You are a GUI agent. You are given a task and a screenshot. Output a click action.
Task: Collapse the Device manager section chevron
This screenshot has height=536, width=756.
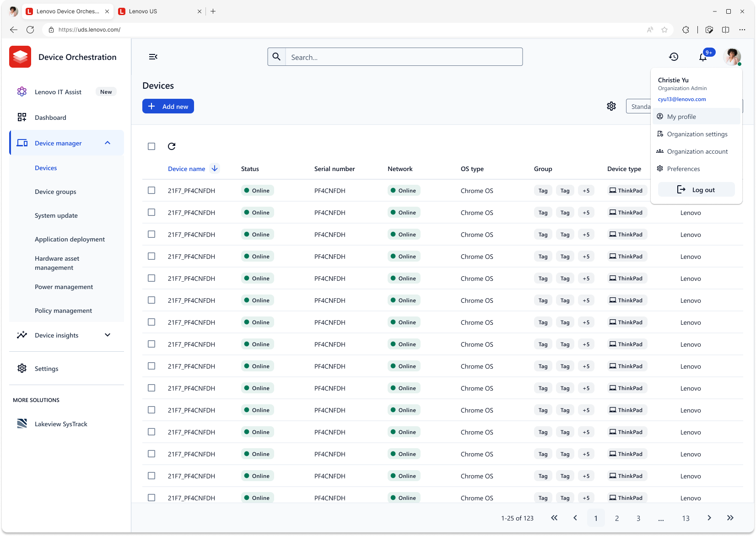(x=108, y=143)
